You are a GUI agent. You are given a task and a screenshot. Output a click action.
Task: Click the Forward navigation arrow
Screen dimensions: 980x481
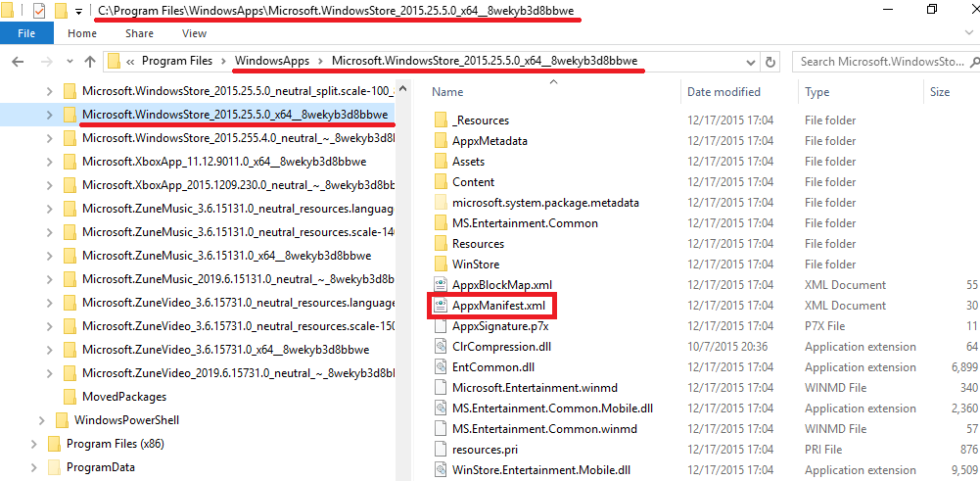click(x=47, y=62)
